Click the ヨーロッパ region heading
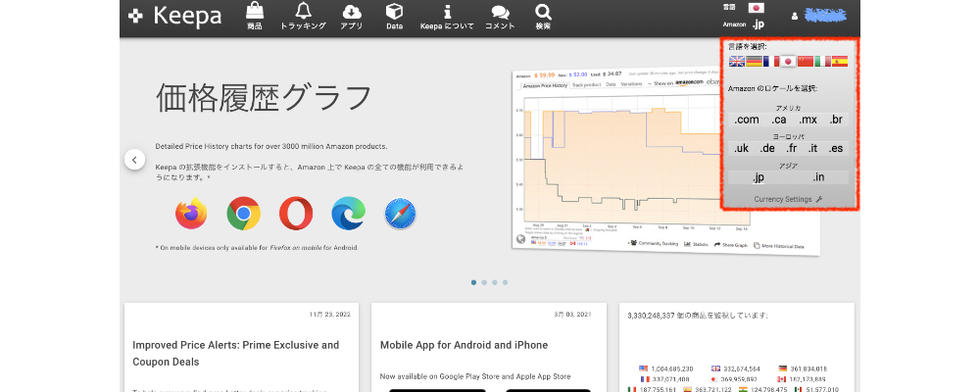Image resolution: width=980 pixels, height=392 pixels. [788, 137]
